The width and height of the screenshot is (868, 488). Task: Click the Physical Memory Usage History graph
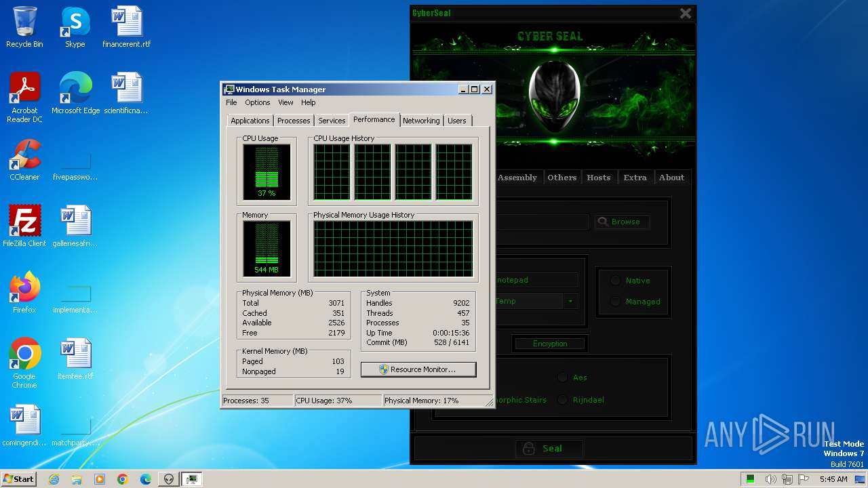point(393,249)
